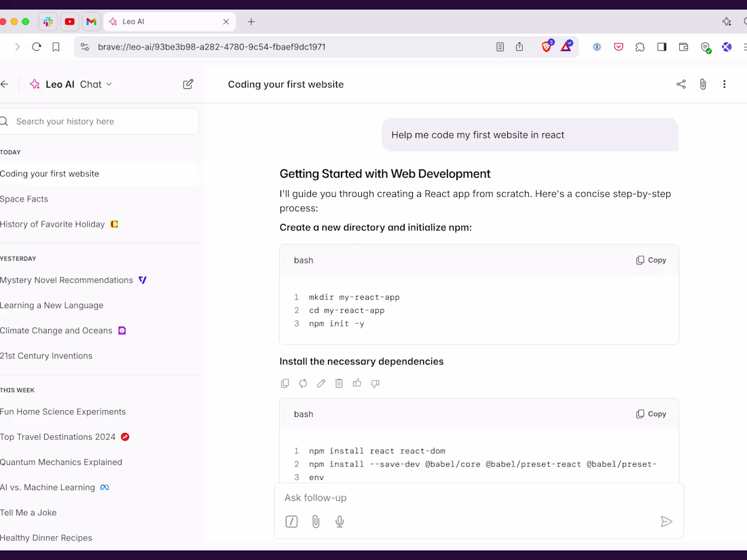
Task: Open the Brave VPN shield status control
Action: (x=706, y=47)
